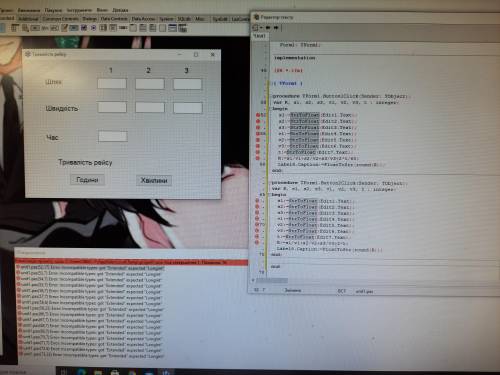Click the Години button on the form
The width and height of the screenshot is (500, 375).
point(87,180)
